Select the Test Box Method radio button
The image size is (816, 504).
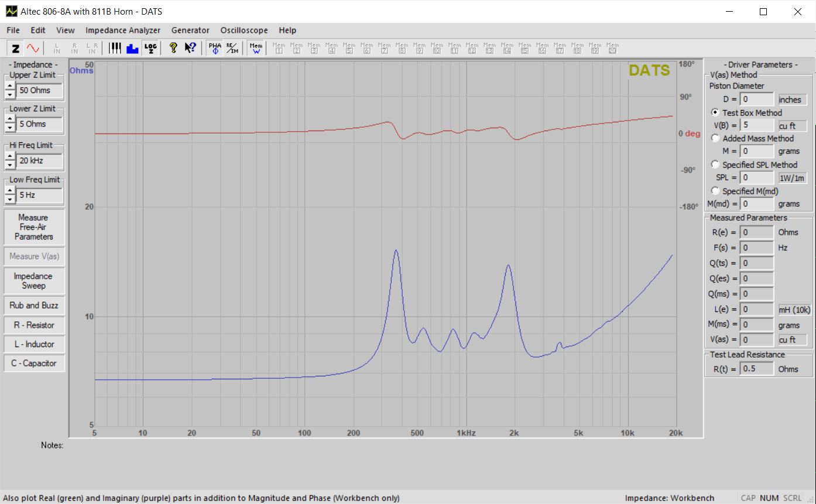tap(715, 112)
